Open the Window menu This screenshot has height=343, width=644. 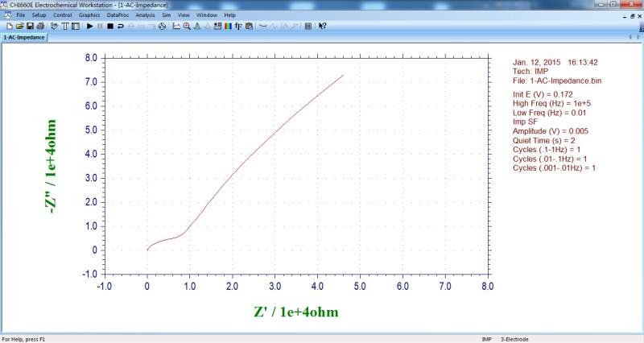pyautogui.click(x=207, y=15)
